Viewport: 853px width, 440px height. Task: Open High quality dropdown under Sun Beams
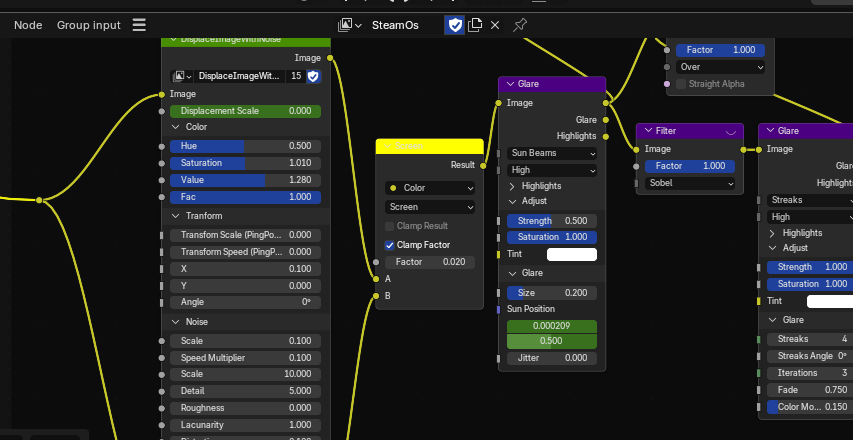click(x=552, y=170)
